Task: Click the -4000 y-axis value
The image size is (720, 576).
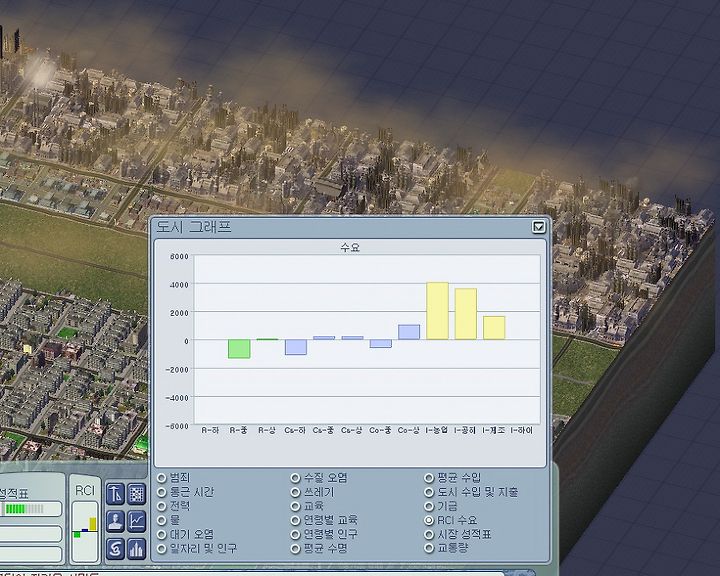Action: [x=177, y=398]
